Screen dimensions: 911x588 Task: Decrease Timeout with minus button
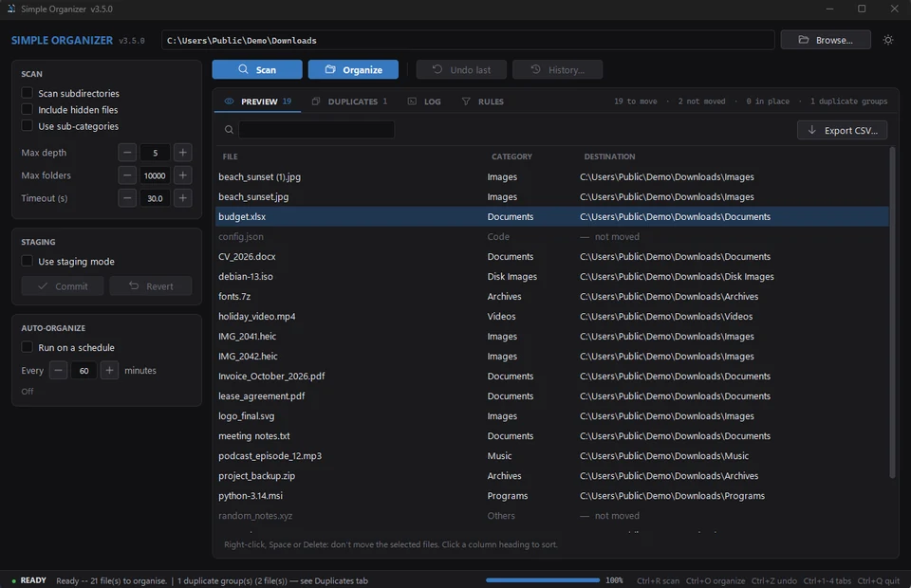pyautogui.click(x=127, y=198)
